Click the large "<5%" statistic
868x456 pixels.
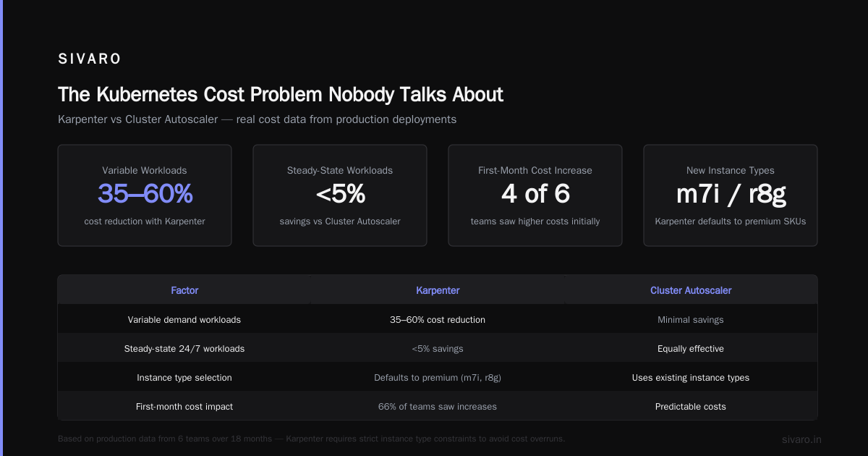[340, 194]
